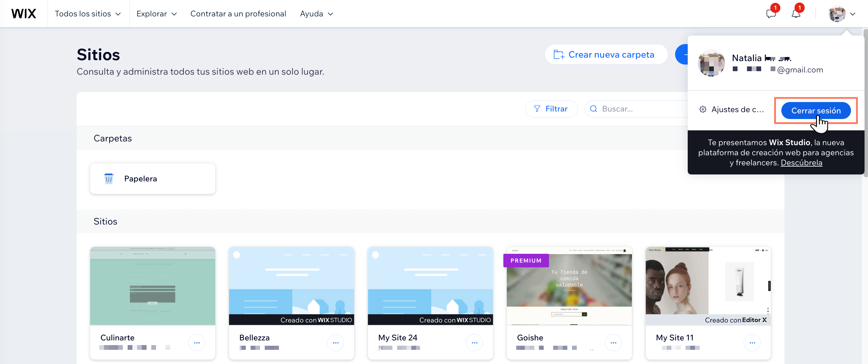Click the filter funnel icon
Image resolution: width=868 pixels, height=364 pixels.
(537, 109)
